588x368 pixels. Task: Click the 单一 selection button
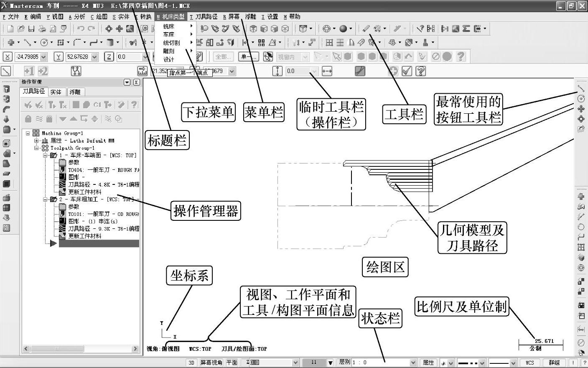(x=248, y=56)
